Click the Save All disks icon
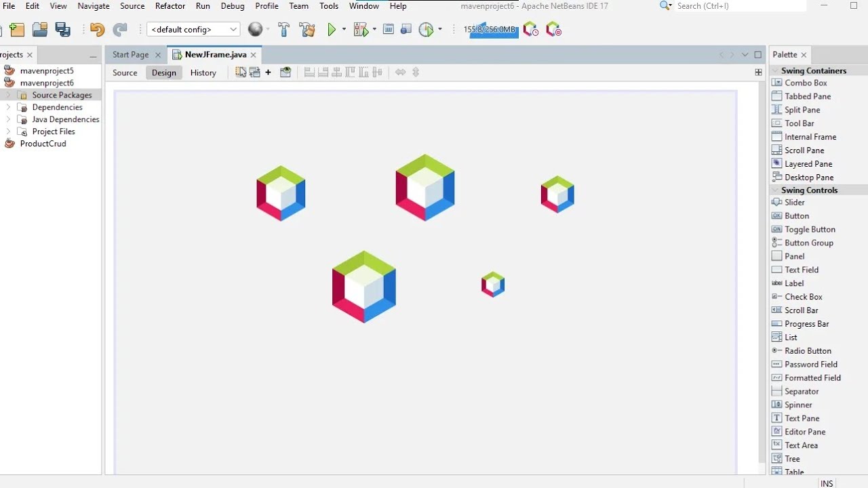The height and width of the screenshot is (488, 868). pyautogui.click(x=63, y=30)
